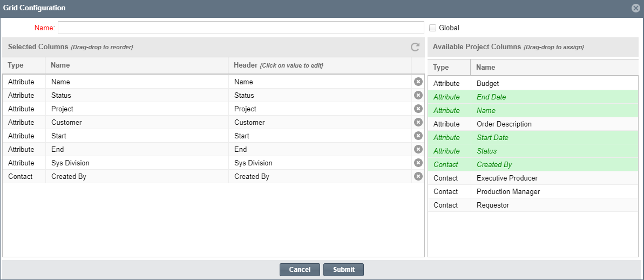Click the Created By name cell in Selected Columns
This screenshot has height=280, width=644.
point(137,177)
